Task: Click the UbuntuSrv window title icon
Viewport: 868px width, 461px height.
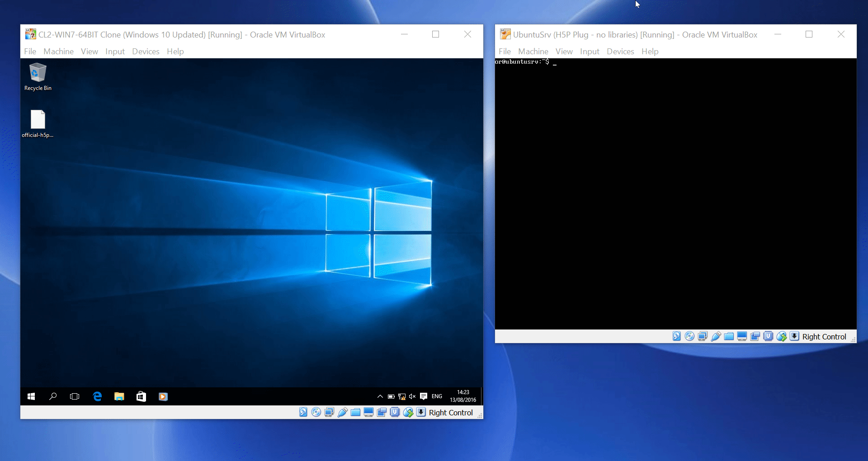Action: click(505, 34)
